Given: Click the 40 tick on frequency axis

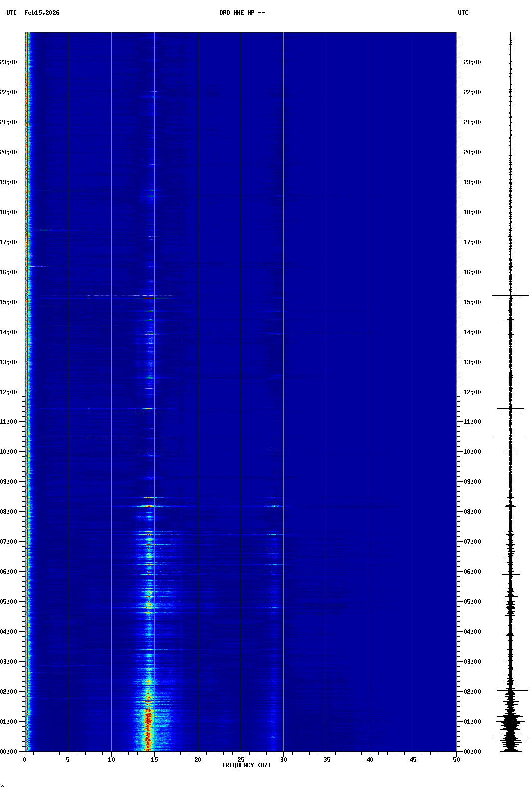Looking at the screenshot, I should tap(370, 760).
